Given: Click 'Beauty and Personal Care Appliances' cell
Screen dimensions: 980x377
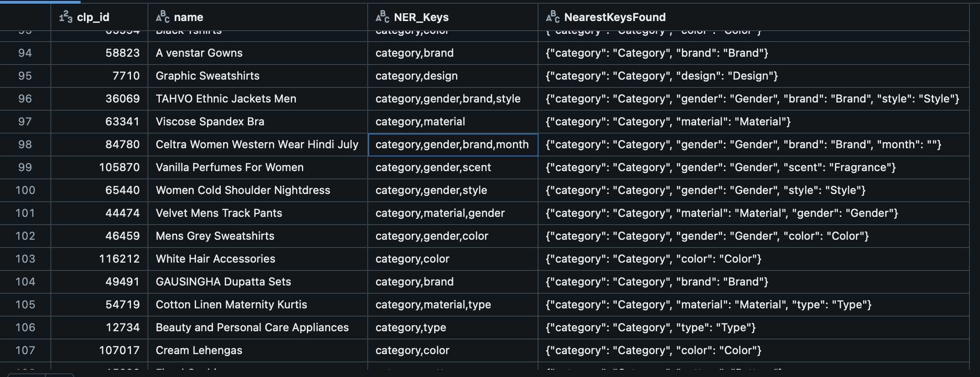Looking at the screenshot, I should click(252, 328).
